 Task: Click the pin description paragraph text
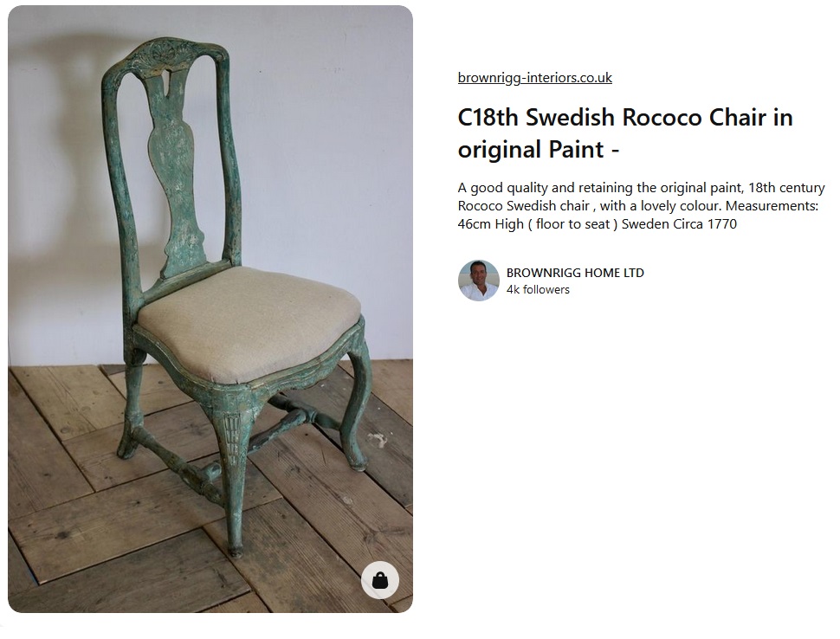coord(641,206)
